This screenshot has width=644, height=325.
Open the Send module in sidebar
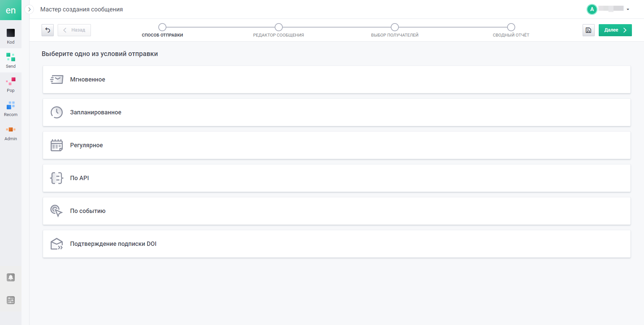point(11,61)
